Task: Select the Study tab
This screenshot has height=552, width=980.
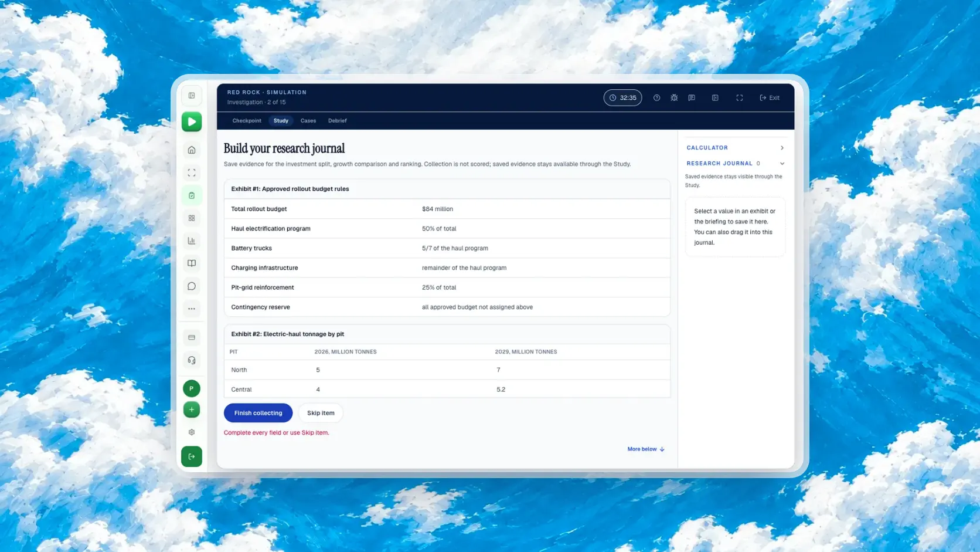Action: coord(281,121)
